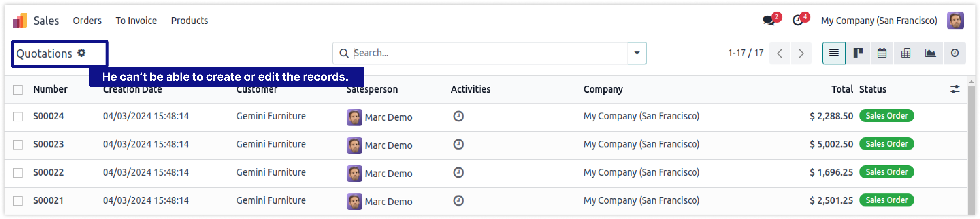Open the calendar view icon
The width and height of the screenshot is (980, 219).
point(882,53)
